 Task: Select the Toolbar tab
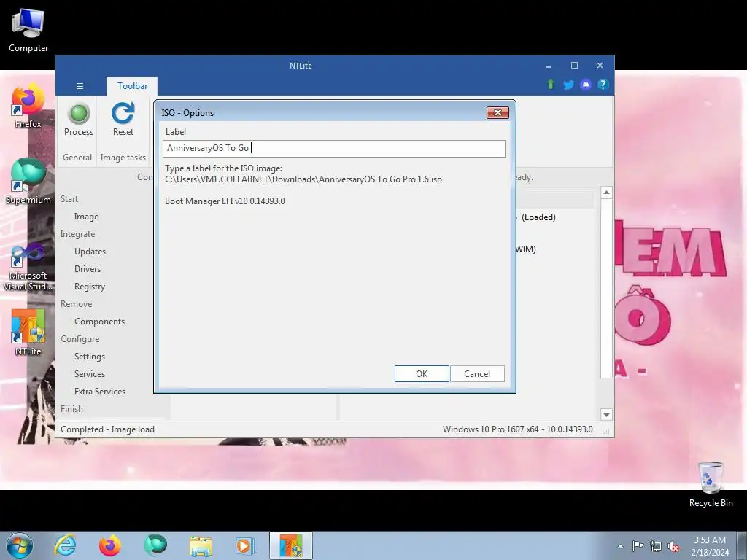(x=132, y=86)
